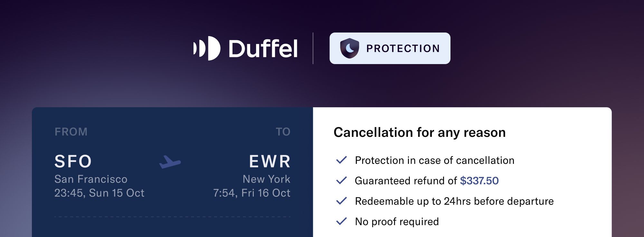Screen dimensions: 644x237
Task: Click departure time 23:45, Sun 15 Oct
Action: click(x=99, y=193)
